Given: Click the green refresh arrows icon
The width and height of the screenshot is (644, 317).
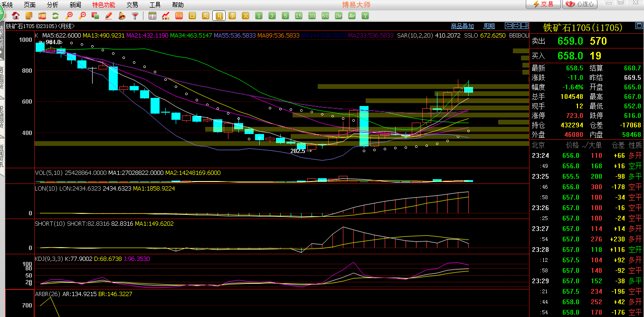Looking at the screenshot, I should click(x=56, y=16).
